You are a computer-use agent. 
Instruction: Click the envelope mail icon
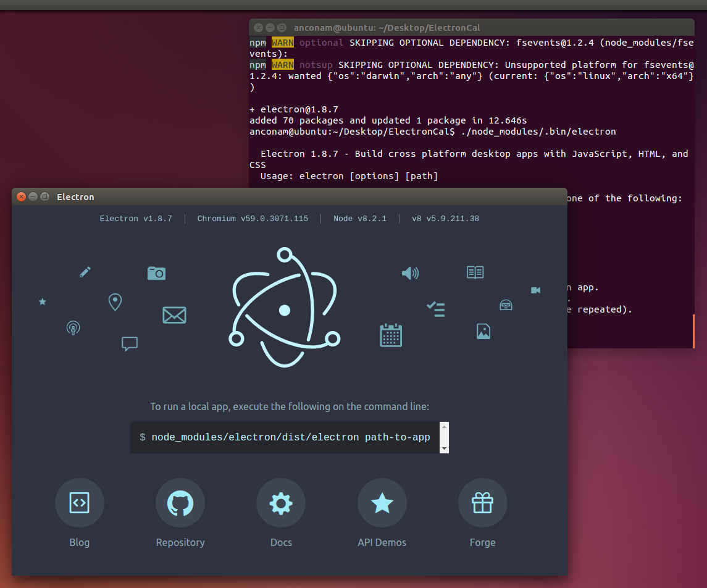[175, 315]
